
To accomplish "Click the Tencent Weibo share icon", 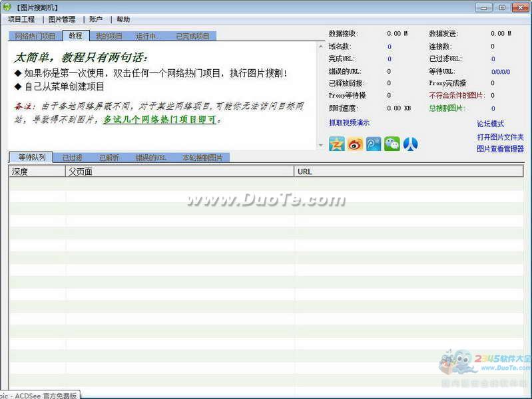I will [374, 144].
